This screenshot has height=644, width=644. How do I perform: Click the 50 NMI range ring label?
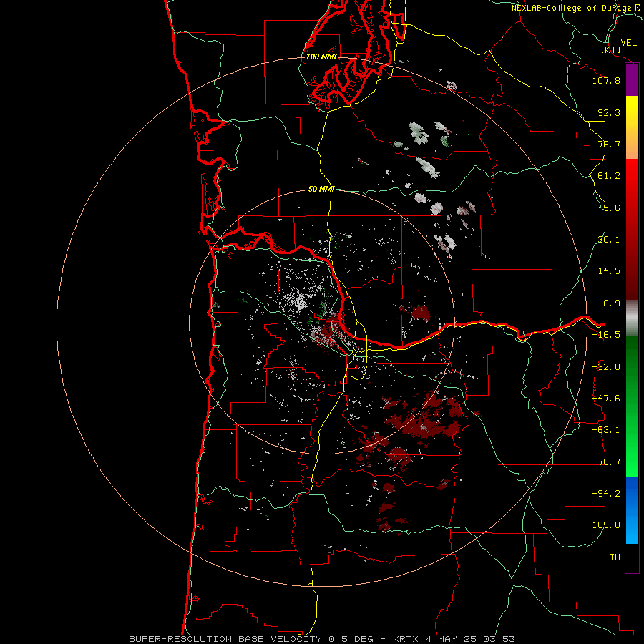(321, 190)
